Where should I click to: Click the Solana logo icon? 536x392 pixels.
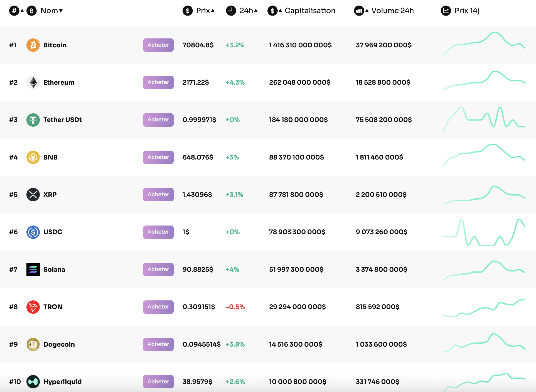tap(33, 269)
